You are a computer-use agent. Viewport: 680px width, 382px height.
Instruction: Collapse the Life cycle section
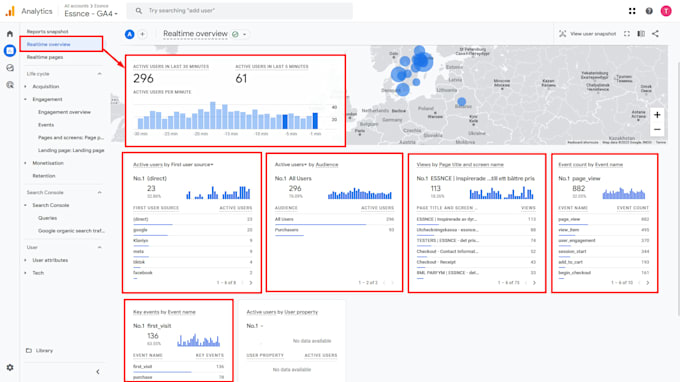[99, 74]
